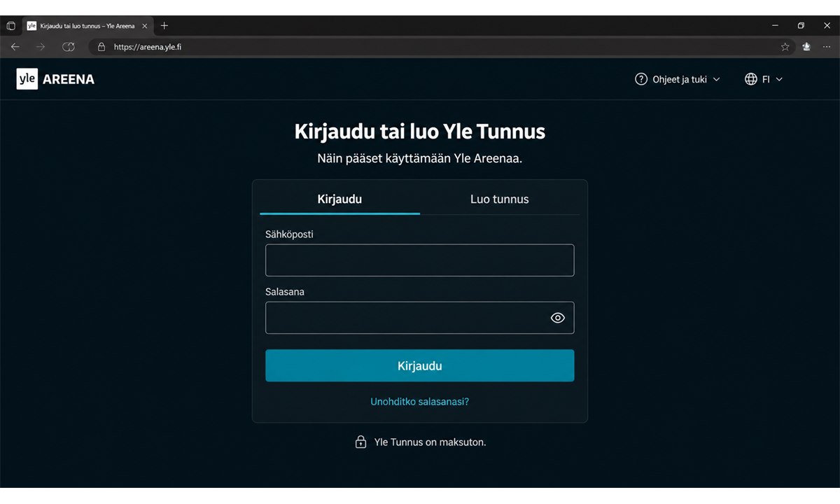Screen dimensions: 840x504
Task: Click the Kirjaudu tai luo Yle Tunnus heading
Action: coord(420,132)
